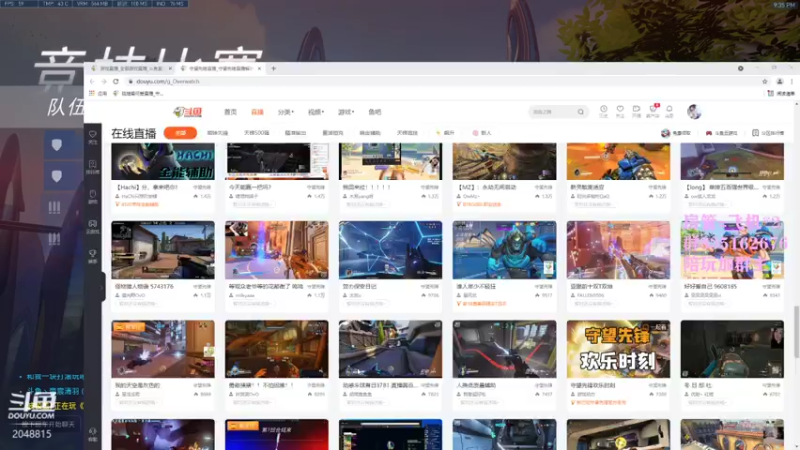Click the category ranking link at far right
The image size is (800, 450).
tap(768, 133)
